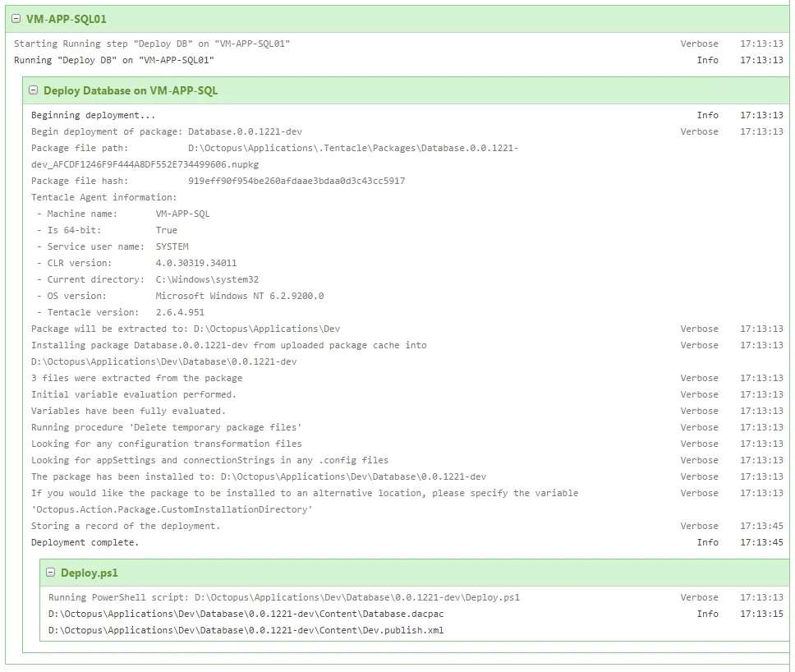Viewport: 795px width, 672px height.
Task: Click the Info label next to Beginning deployment
Action: pyautogui.click(x=707, y=115)
